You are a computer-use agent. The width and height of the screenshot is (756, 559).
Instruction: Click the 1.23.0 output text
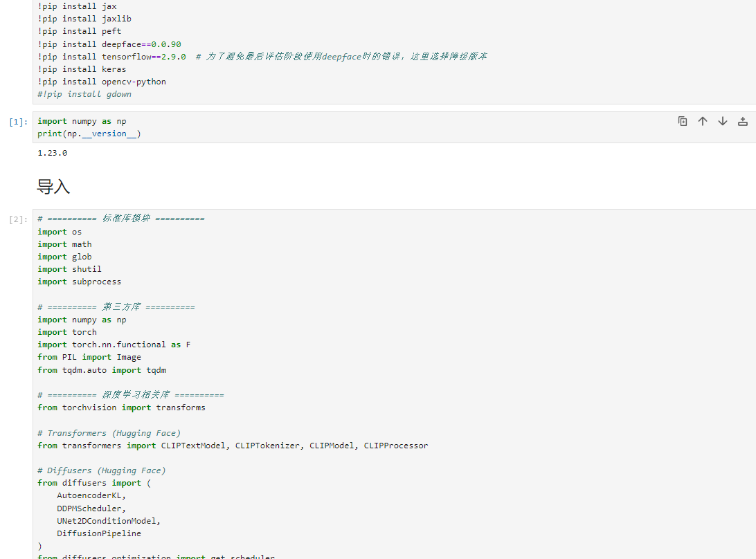(53, 153)
